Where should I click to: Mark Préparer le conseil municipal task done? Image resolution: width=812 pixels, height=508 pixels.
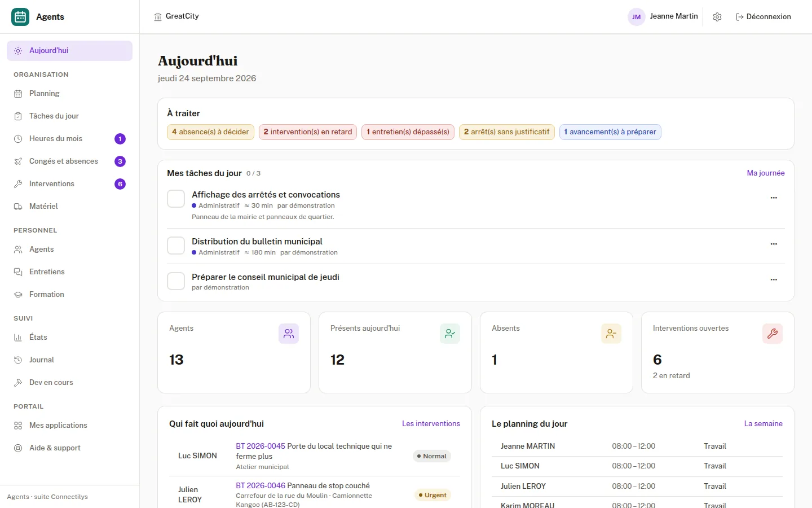(x=176, y=281)
